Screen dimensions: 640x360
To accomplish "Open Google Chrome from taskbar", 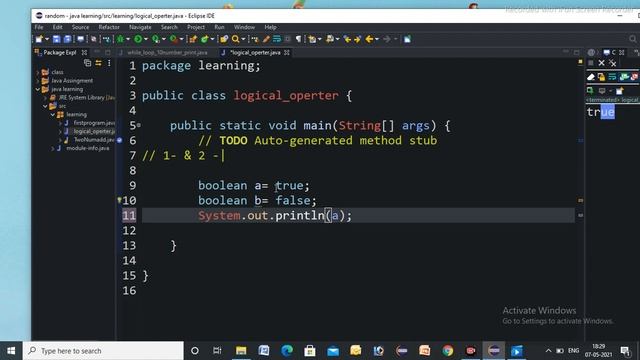I will tap(448, 351).
